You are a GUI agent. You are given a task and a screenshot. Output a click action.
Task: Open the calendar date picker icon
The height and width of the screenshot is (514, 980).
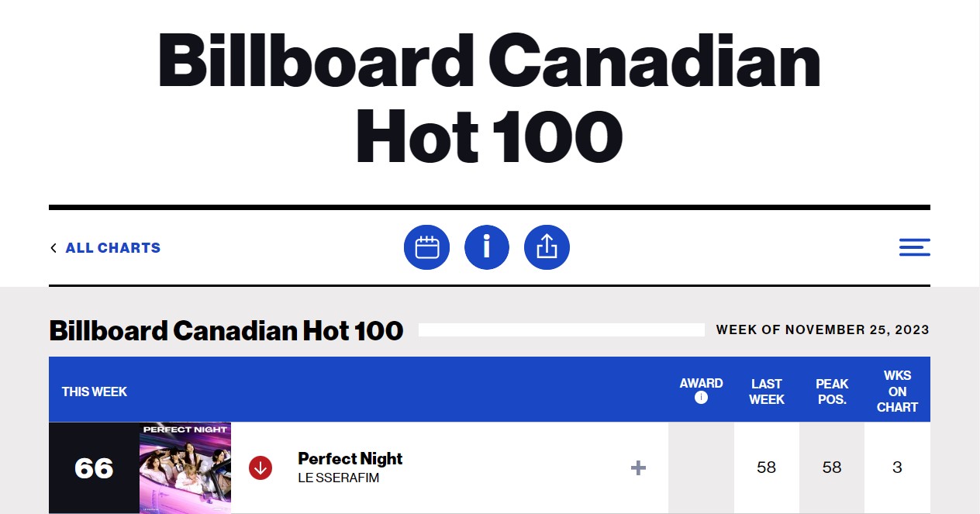tap(426, 247)
